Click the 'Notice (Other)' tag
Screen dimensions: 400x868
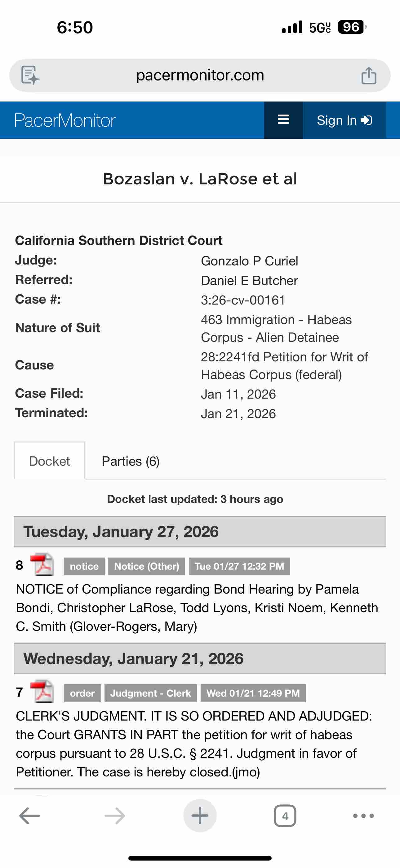pos(146,566)
